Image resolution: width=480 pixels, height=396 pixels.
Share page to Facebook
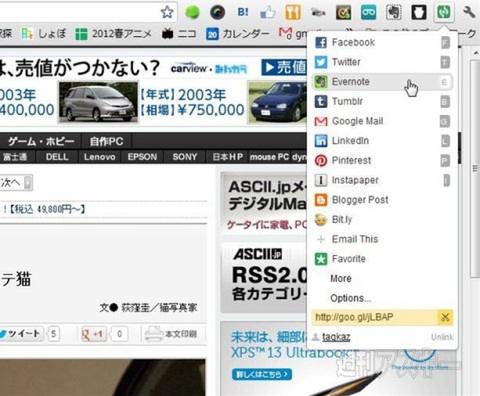tap(382, 42)
